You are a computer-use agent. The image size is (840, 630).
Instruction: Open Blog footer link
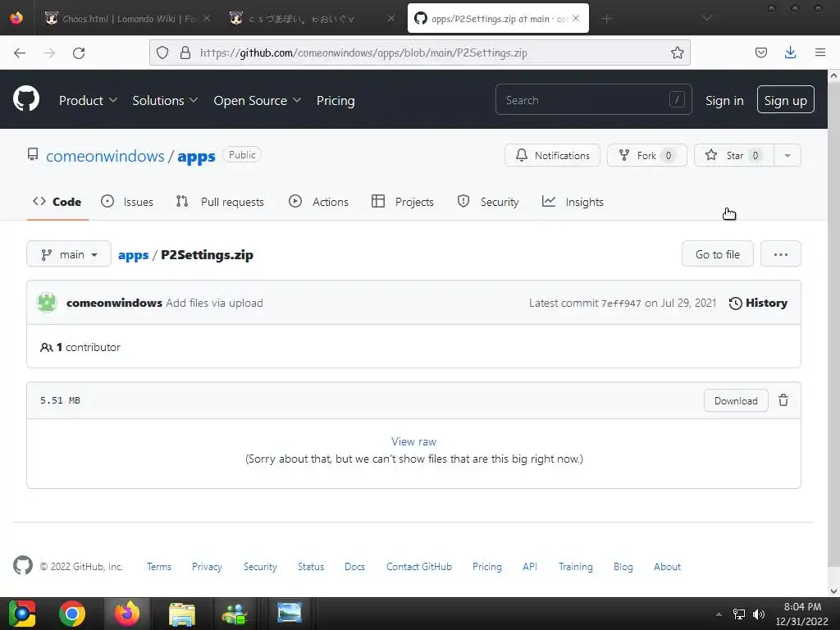point(623,566)
